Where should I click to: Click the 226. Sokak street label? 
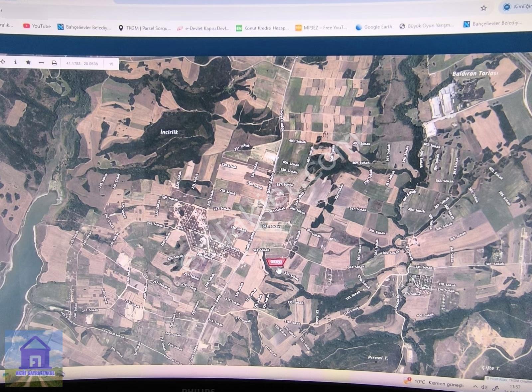pos(170,198)
